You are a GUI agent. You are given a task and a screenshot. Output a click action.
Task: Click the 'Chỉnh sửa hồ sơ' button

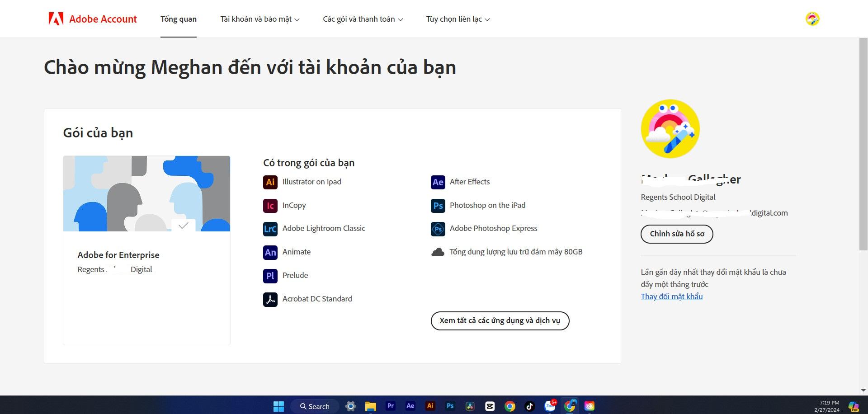677,234
